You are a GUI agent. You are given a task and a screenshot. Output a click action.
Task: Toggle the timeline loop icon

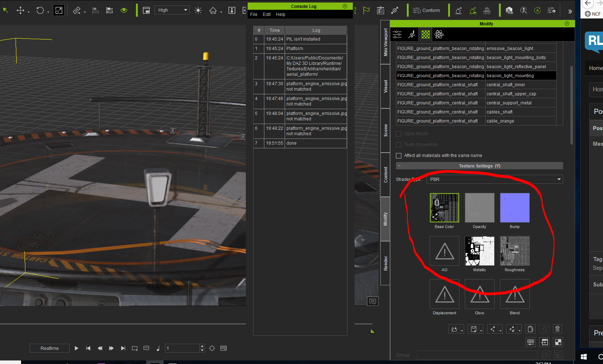pyautogui.click(x=135, y=348)
